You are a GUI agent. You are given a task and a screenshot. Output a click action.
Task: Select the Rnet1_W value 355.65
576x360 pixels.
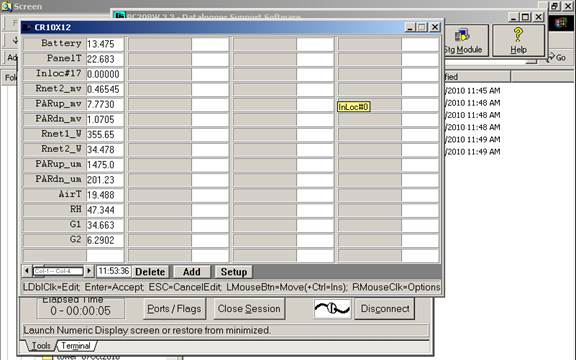coord(105,134)
